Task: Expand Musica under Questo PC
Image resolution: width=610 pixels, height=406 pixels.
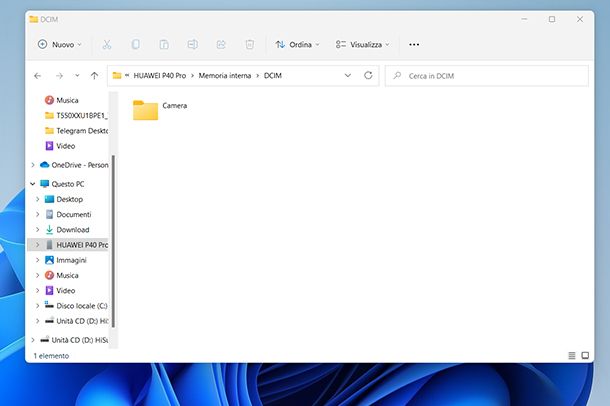Action: coord(38,275)
